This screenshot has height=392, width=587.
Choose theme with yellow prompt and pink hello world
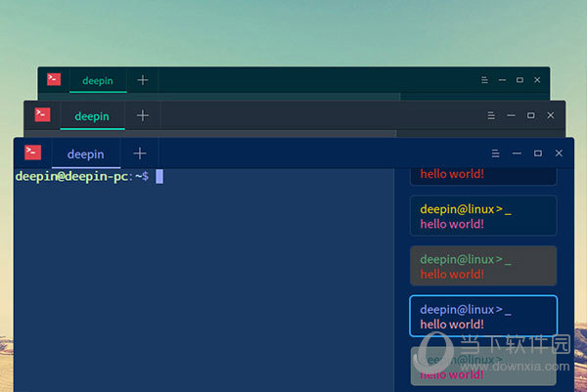(483, 216)
